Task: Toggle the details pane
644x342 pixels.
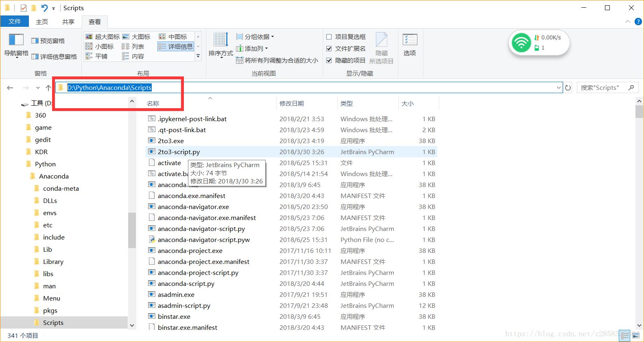Action: pos(54,57)
